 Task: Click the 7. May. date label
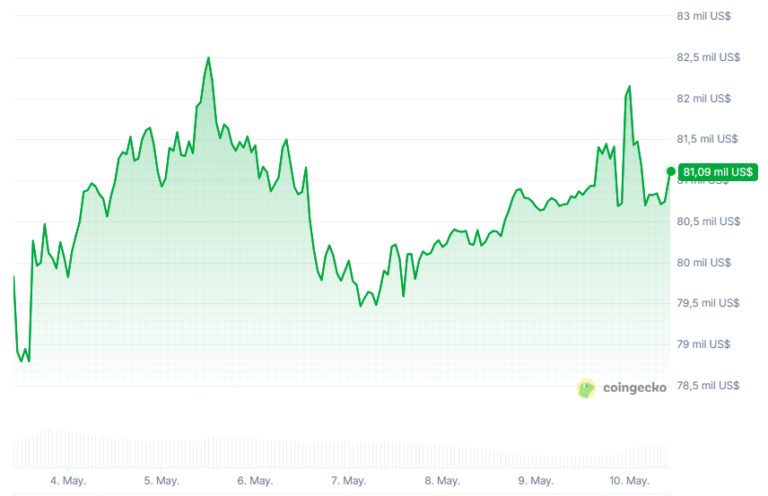pyautogui.click(x=349, y=481)
